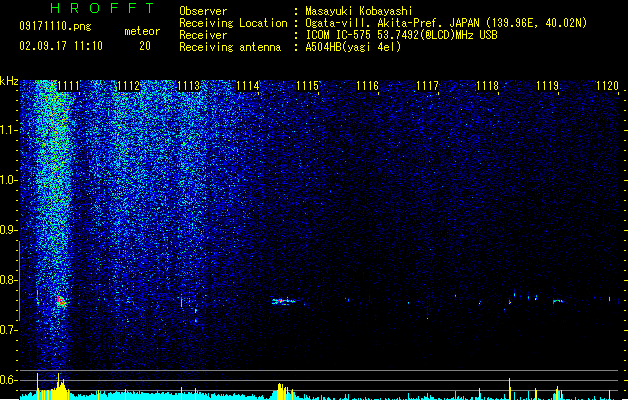Click the meteor label
Screen dimensions: 629x400
(x=142, y=31)
